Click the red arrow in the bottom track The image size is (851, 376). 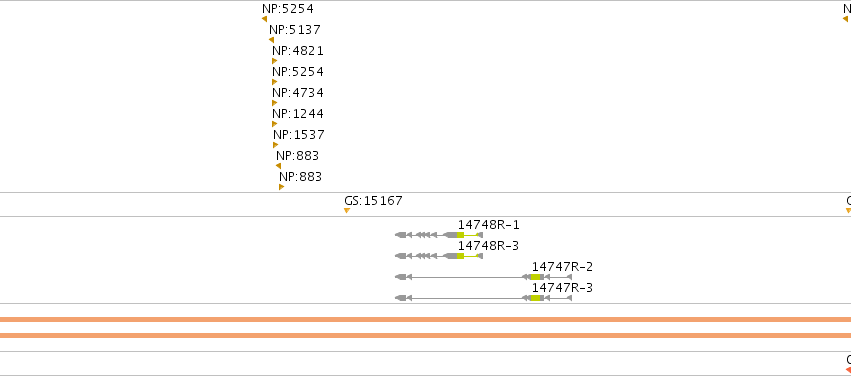848,370
